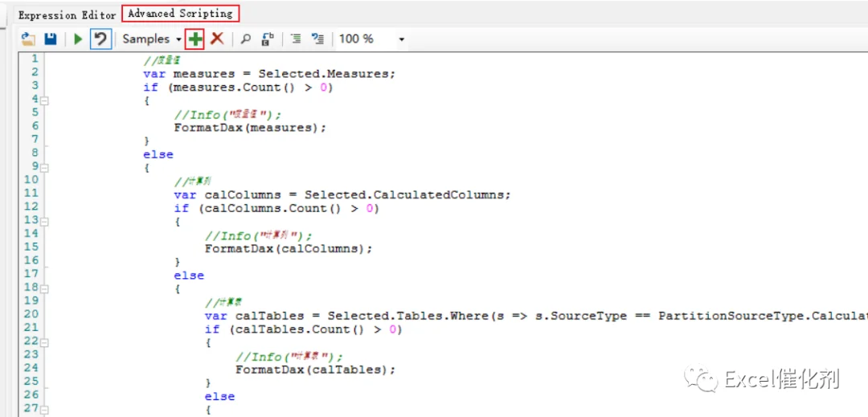Viewport: 868px width, 417px height.
Task: Click the closing brace on line 16
Action: (178, 262)
